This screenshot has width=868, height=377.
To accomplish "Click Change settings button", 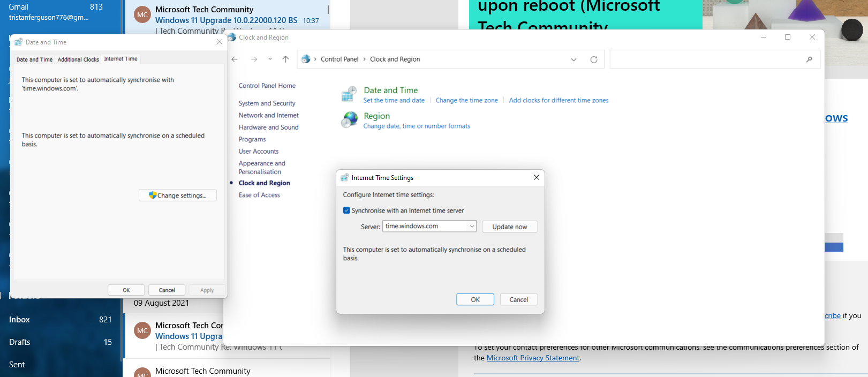I will click(178, 195).
